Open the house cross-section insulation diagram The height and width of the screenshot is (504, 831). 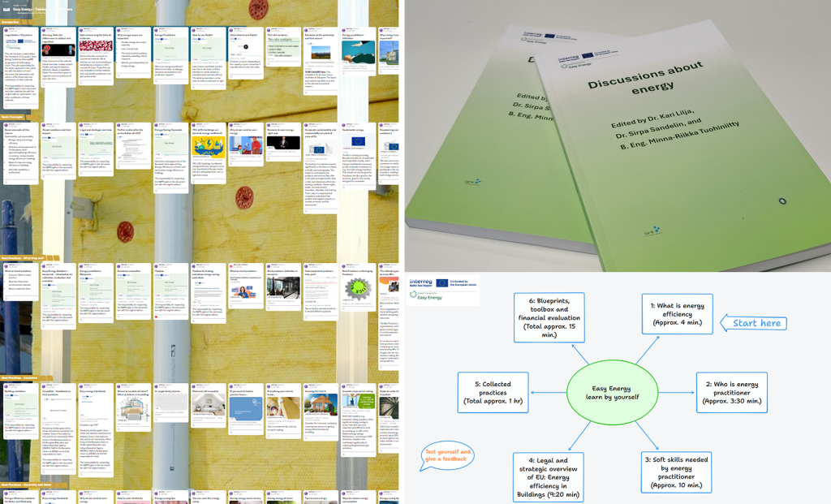pos(133,411)
